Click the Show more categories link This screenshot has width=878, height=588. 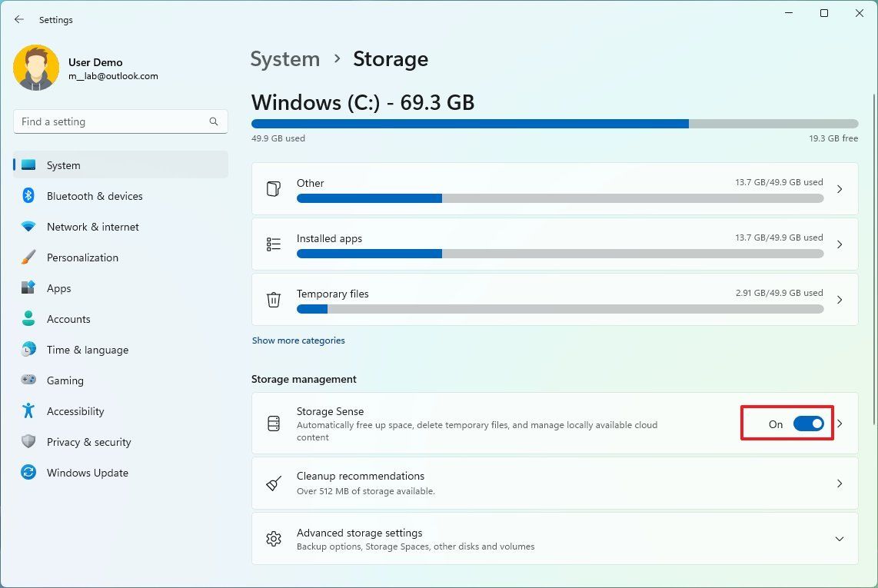(298, 340)
